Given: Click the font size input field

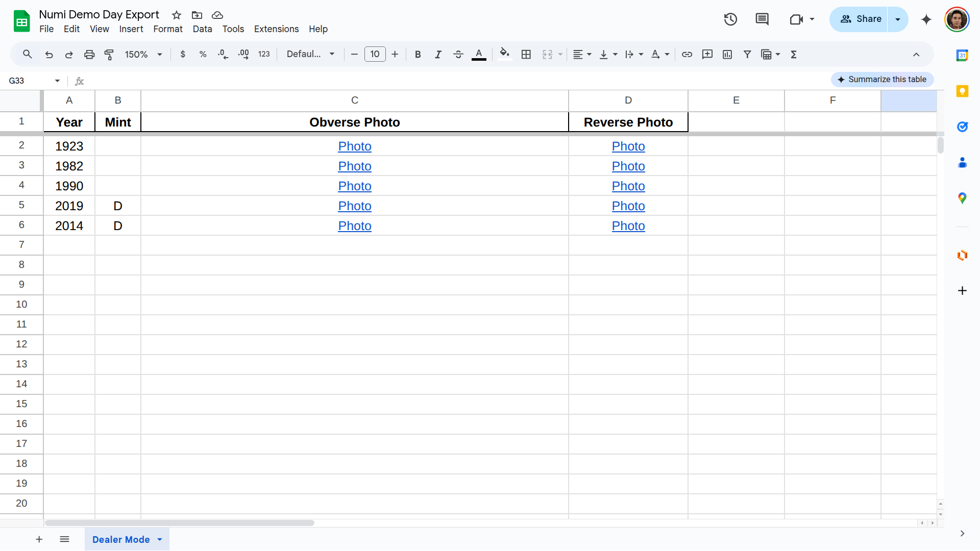Looking at the screenshot, I should [x=375, y=54].
